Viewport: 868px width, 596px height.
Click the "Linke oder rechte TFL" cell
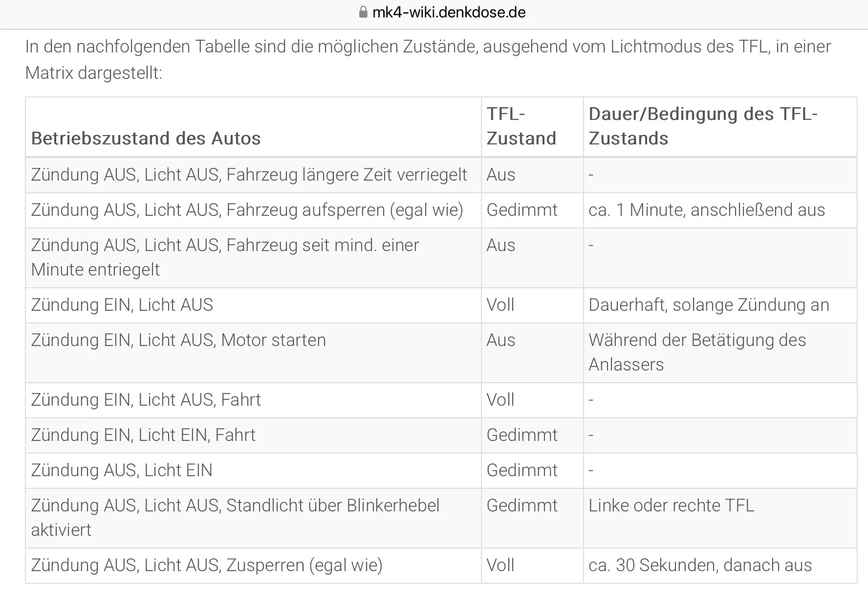[671, 506]
